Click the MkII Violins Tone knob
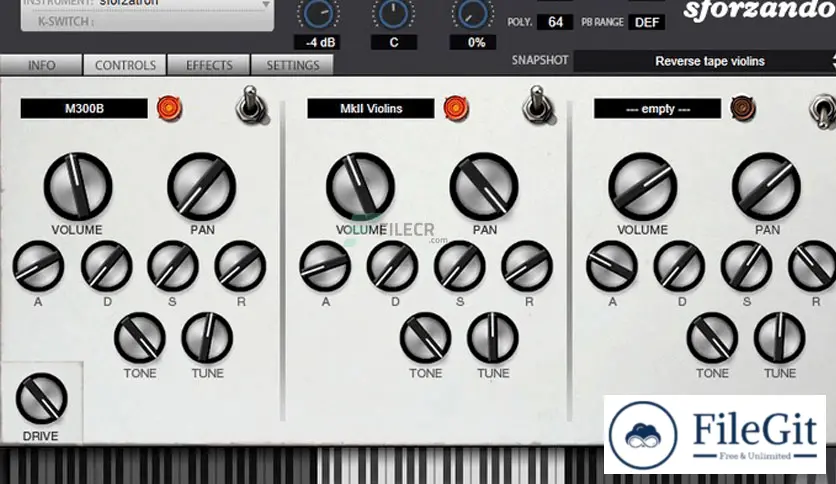Image resolution: width=836 pixels, height=484 pixels. pyautogui.click(x=425, y=338)
